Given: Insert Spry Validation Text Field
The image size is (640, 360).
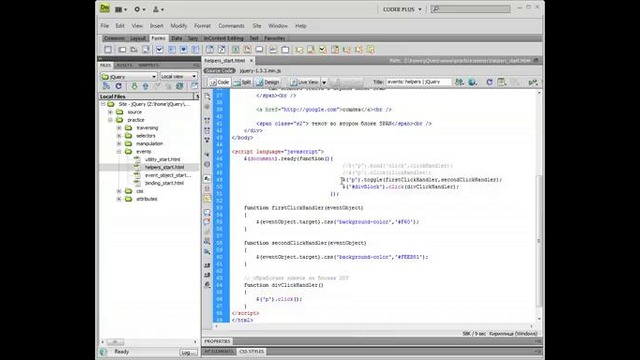Looking at the screenshot, I should (299, 50).
